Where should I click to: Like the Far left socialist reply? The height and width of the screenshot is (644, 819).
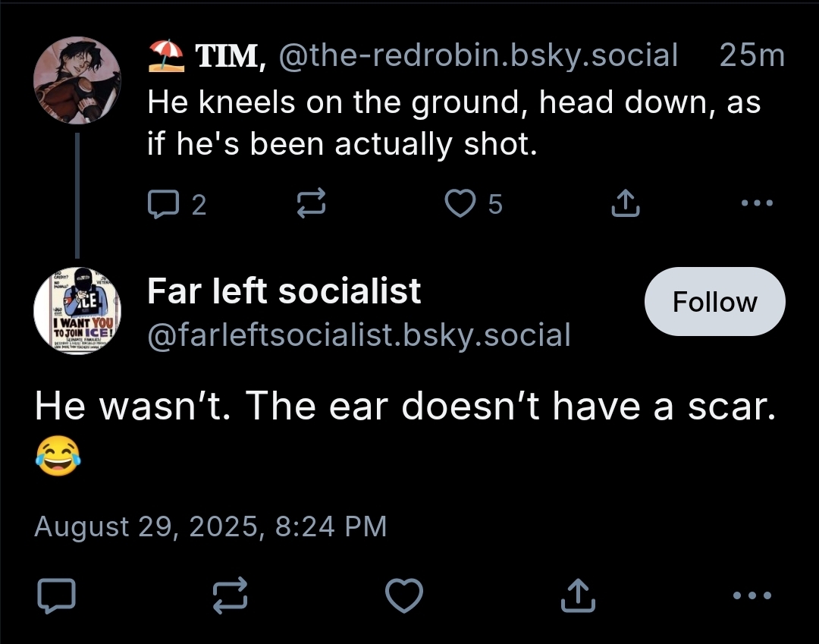[404, 595]
